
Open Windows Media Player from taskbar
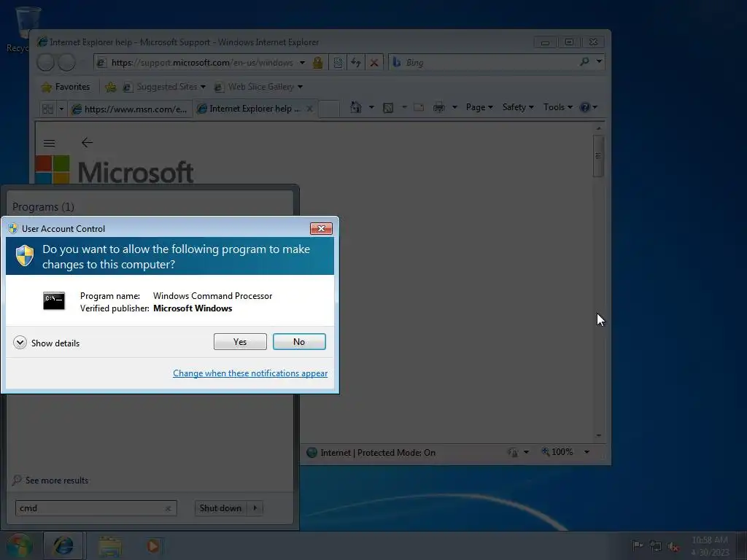coord(153,546)
